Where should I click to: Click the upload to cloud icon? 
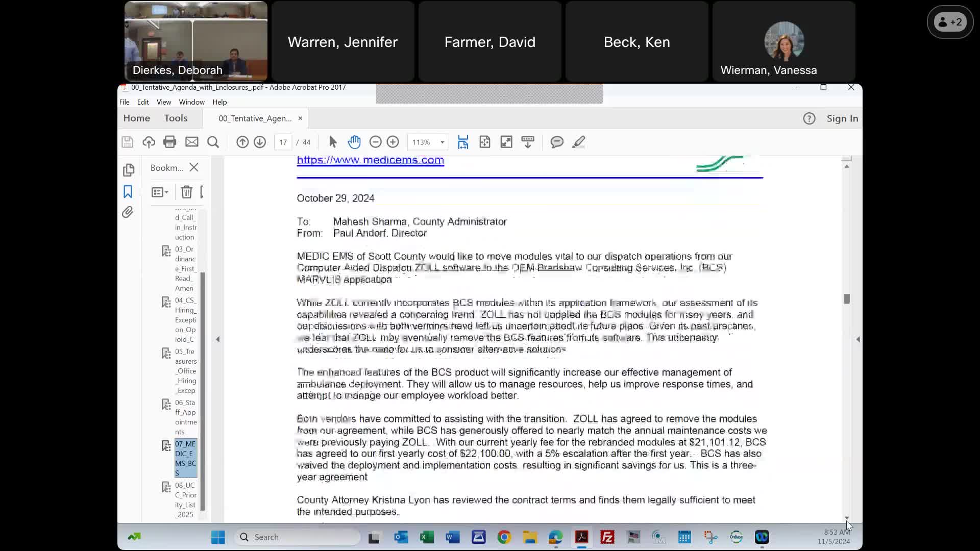(x=149, y=142)
